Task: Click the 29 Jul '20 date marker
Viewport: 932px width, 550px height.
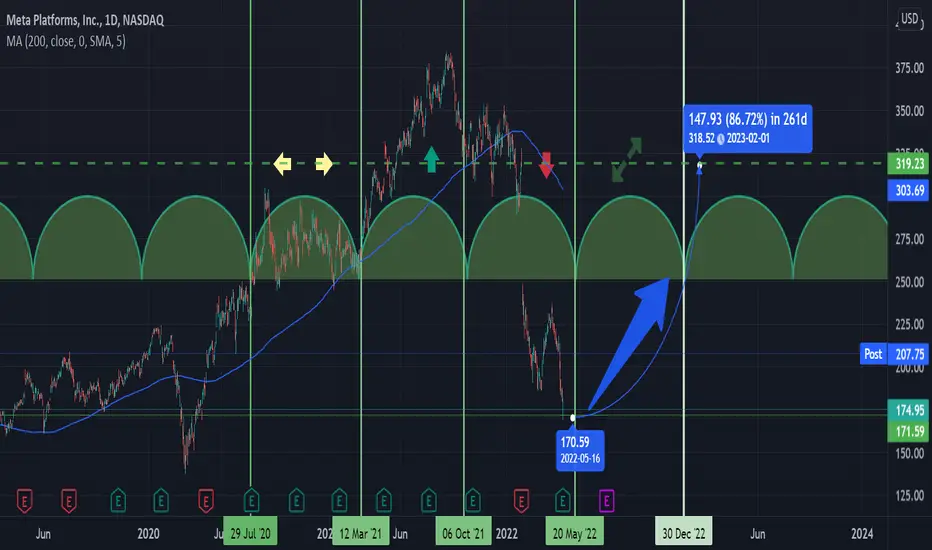Action: [250, 533]
